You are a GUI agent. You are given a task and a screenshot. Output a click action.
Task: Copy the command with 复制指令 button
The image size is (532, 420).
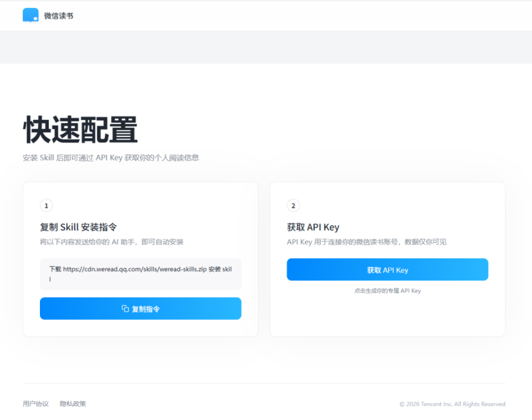[140, 308]
